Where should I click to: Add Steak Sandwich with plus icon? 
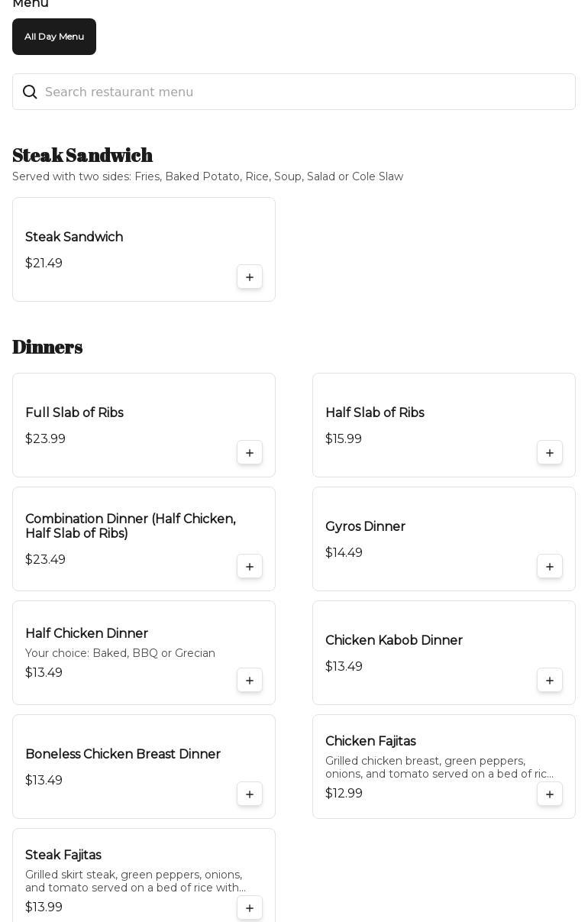(x=250, y=277)
